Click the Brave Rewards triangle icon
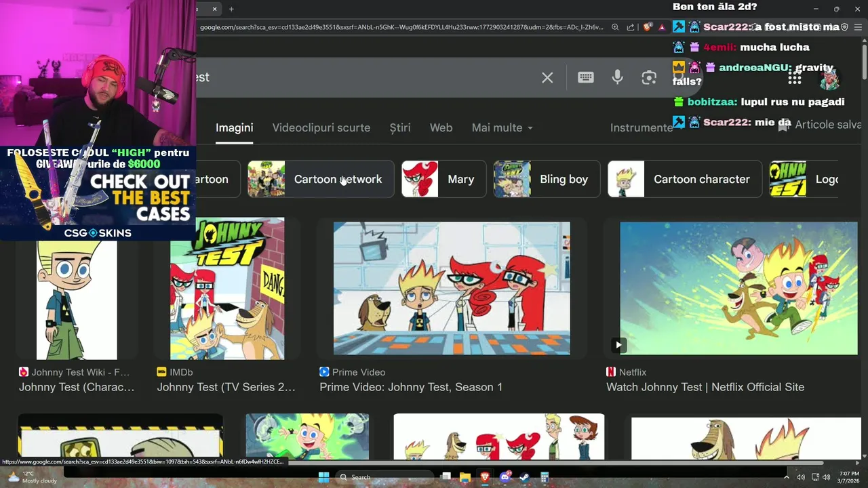 tap(662, 27)
